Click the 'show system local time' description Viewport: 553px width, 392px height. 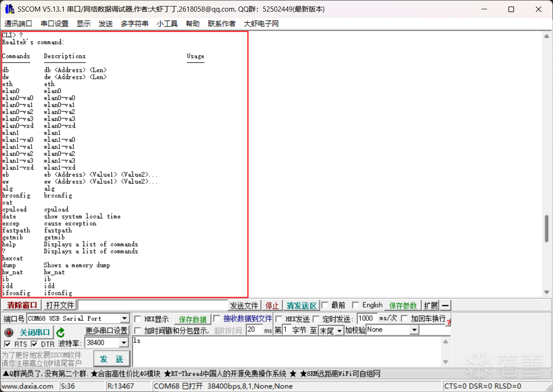click(x=82, y=216)
